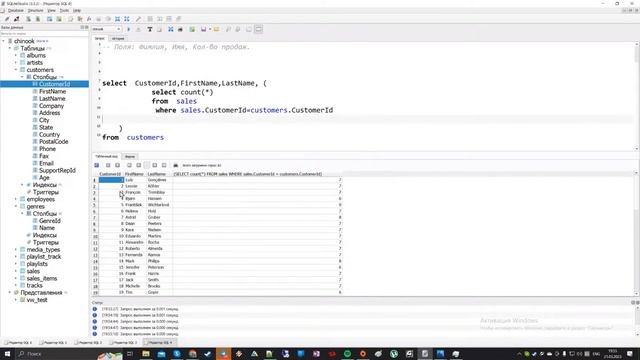Expand the artists table node
This screenshot has width=640, height=360.
(x=16, y=63)
